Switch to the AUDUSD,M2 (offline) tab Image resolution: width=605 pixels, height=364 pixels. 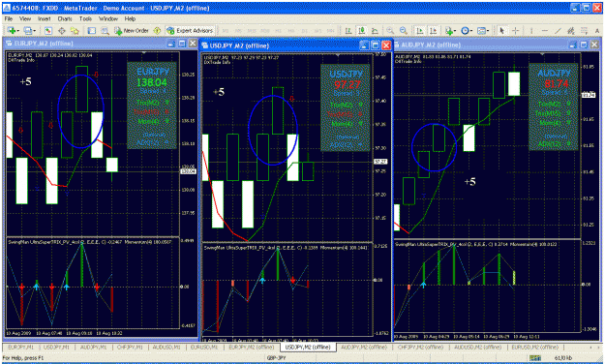477,348
